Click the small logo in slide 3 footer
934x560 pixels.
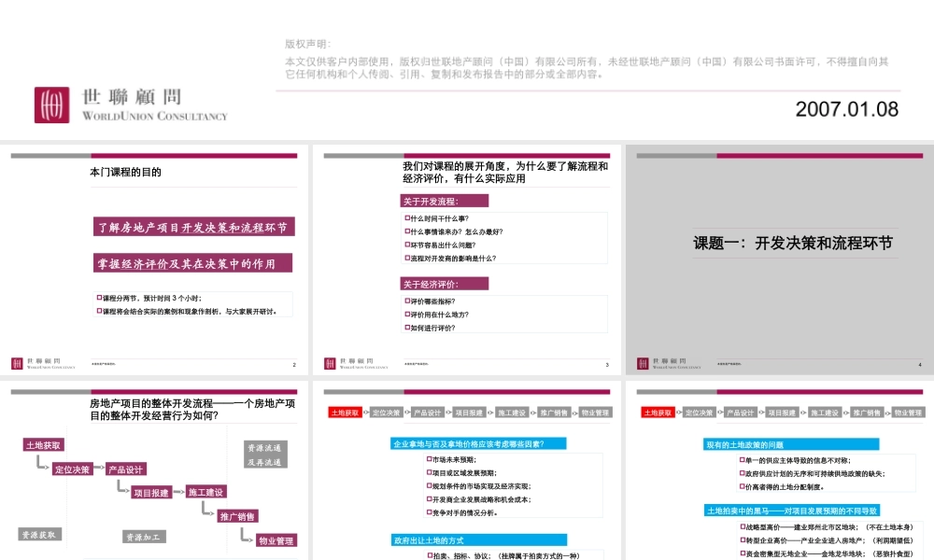click(330, 363)
